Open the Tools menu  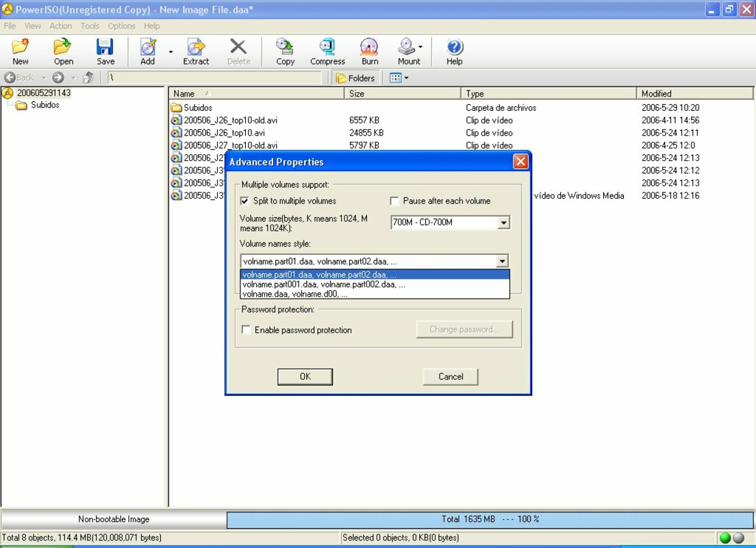[x=90, y=25]
